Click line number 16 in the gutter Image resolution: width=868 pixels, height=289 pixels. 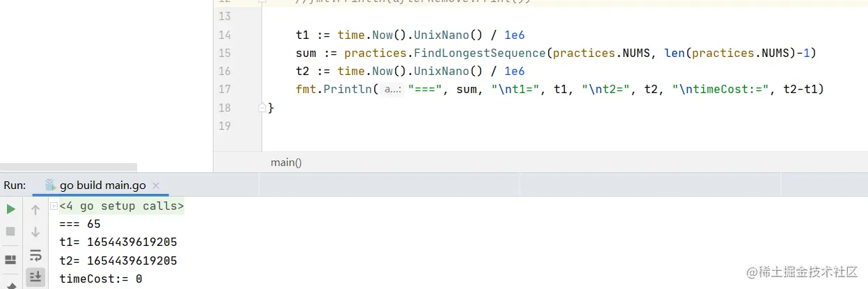(225, 71)
